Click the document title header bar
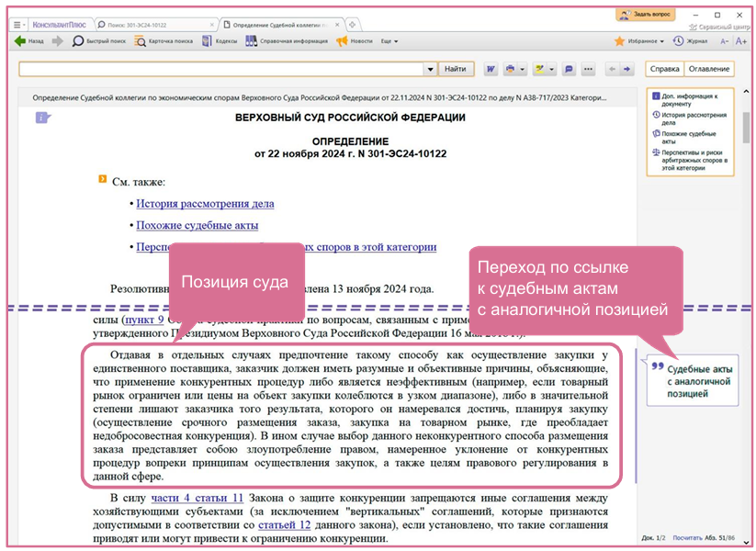This screenshot has width=756, height=551. (327, 98)
